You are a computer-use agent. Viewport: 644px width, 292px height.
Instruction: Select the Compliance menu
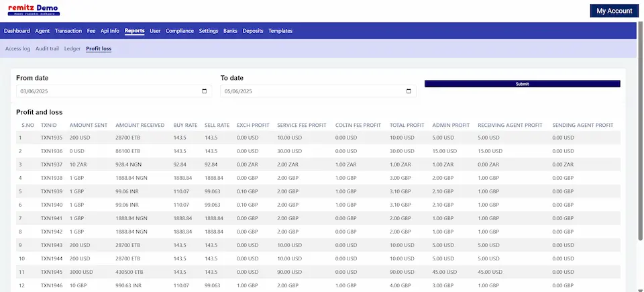[180, 31]
